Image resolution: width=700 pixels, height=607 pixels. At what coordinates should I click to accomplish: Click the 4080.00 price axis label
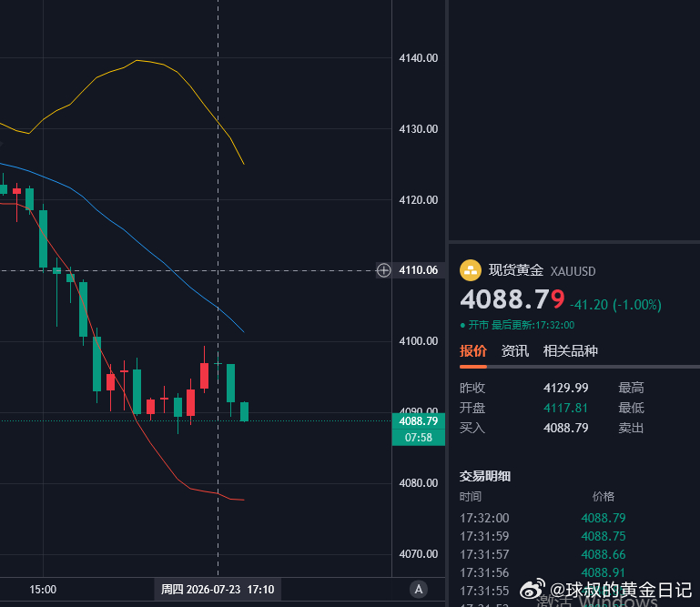pyautogui.click(x=419, y=483)
